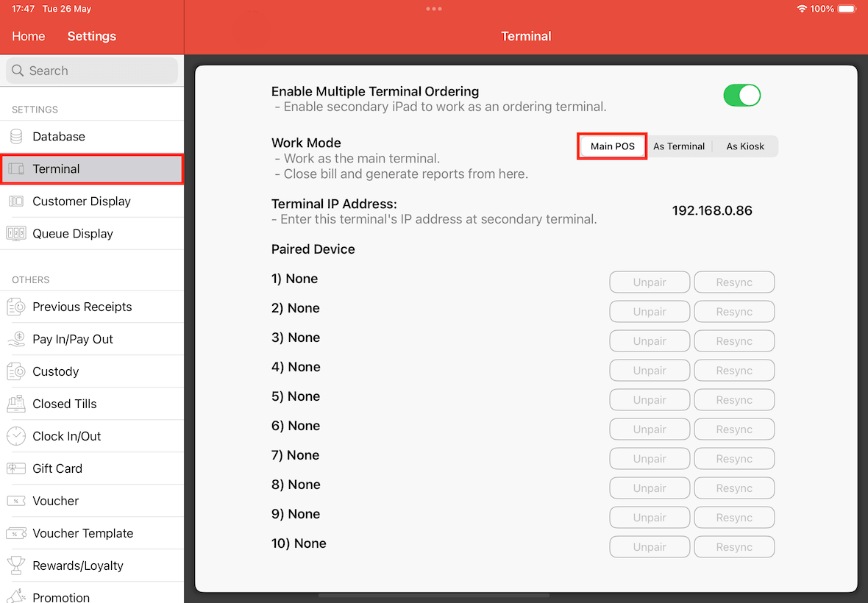Click in the Search field

pyautogui.click(x=92, y=71)
